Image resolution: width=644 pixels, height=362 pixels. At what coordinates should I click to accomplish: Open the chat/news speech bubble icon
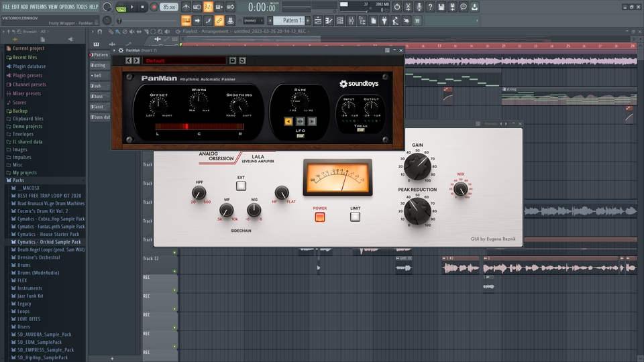[x=464, y=7]
